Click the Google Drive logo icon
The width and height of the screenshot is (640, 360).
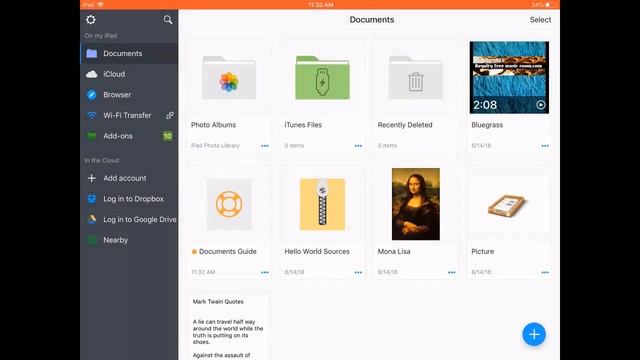point(92,220)
